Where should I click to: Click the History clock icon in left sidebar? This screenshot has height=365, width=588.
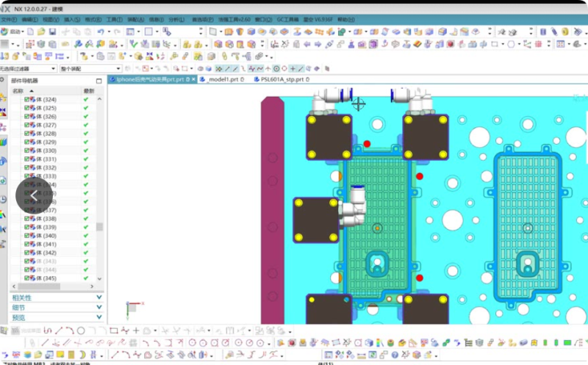pyautogui.click(x=4, y=199)
